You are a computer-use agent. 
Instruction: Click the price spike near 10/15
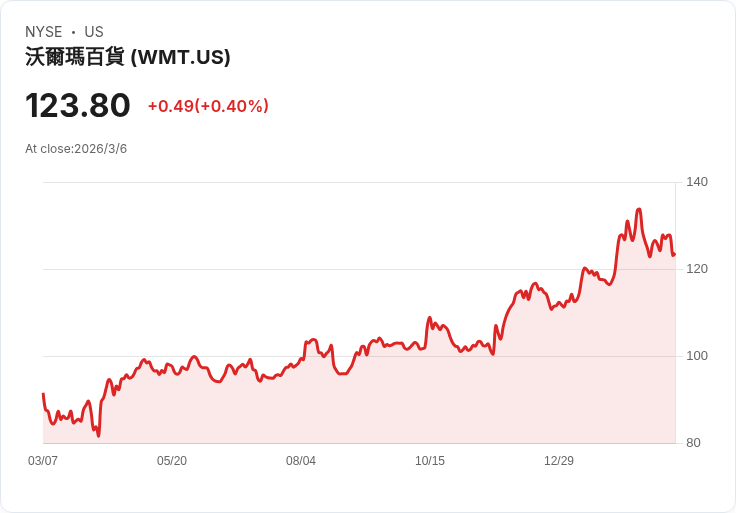(x=429, y=318)
